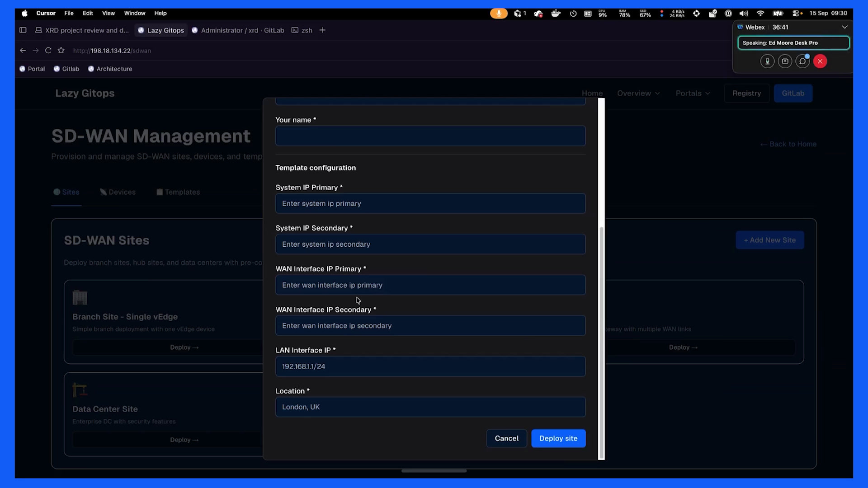Open chat in Webex widget

[802, 61]
